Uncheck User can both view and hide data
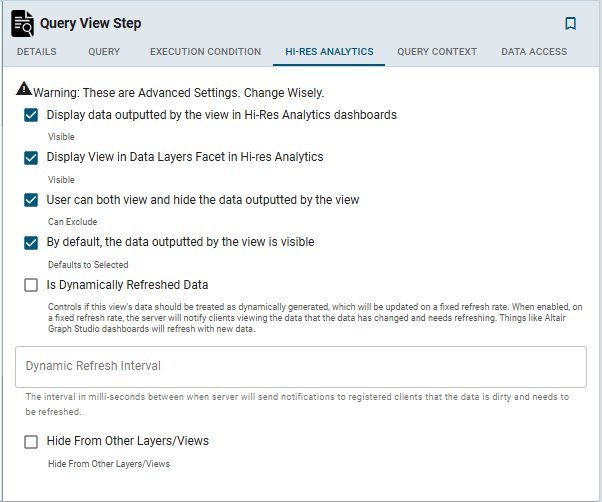Screen dimensions: 602x502 pos(31,200)
